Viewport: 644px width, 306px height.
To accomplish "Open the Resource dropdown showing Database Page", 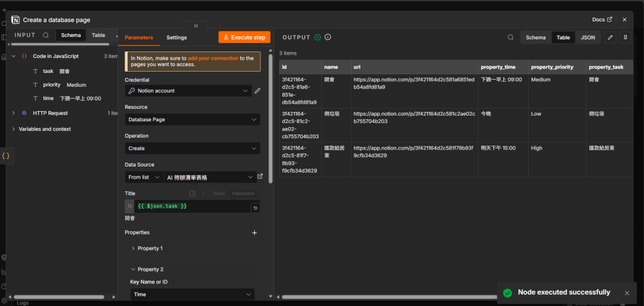I will pyautogui.click(x=192, y=119).
